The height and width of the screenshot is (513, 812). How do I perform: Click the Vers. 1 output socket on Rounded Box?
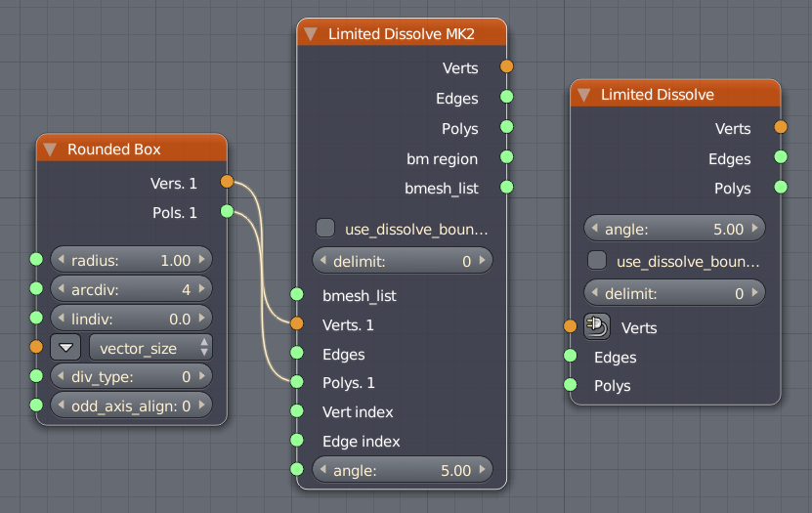(x=227, y=182)
